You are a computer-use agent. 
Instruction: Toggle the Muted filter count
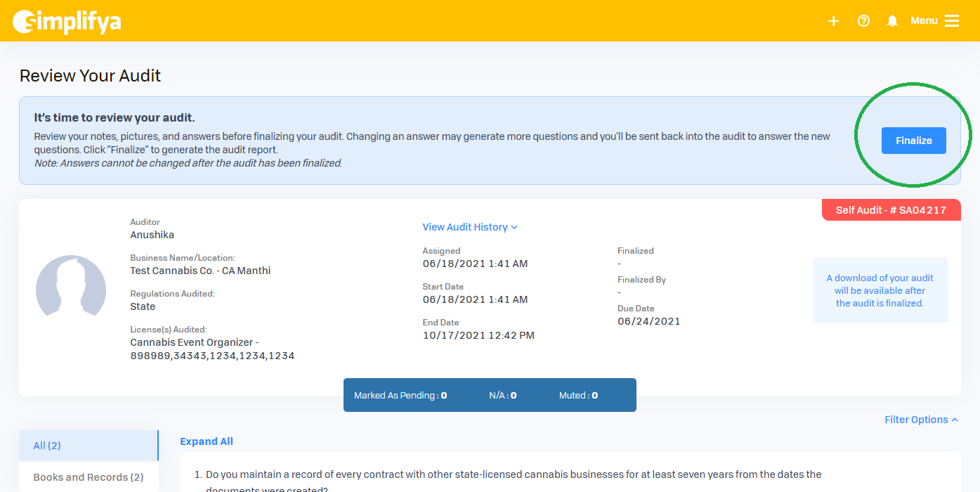[x=578, y=396]
